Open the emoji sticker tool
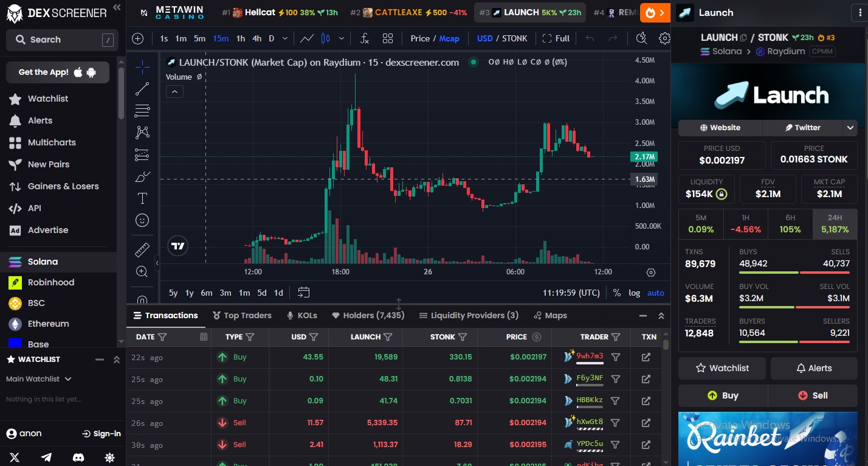The width and height of the screenshot is (868, 466). pos(142,220)
